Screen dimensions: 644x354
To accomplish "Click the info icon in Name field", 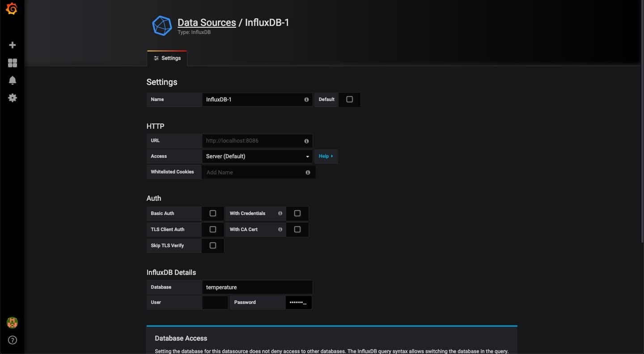I will (x=306, y=100).
